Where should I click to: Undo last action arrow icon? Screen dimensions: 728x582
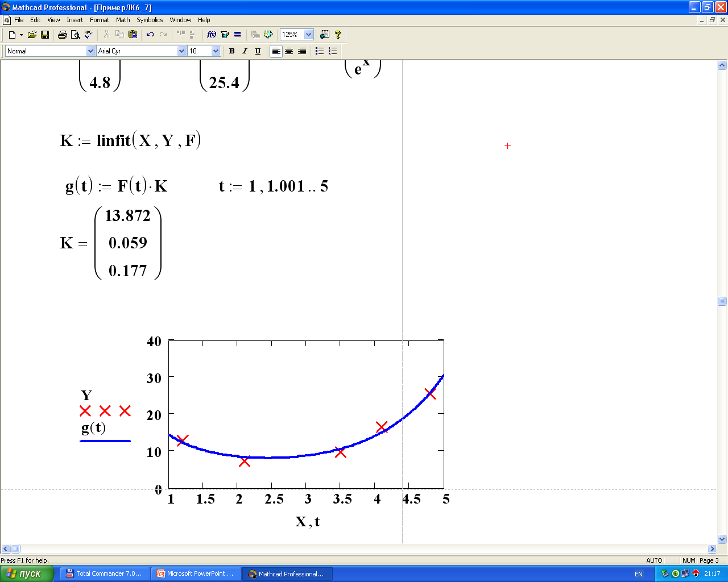pos(150,35)
